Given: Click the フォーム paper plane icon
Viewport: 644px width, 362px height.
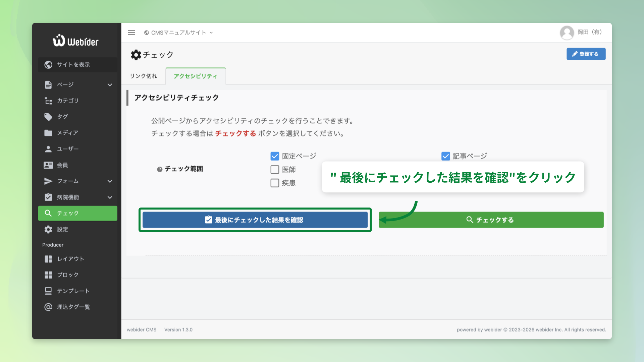Looking at the screenshot, I should (x=48, y=181).
